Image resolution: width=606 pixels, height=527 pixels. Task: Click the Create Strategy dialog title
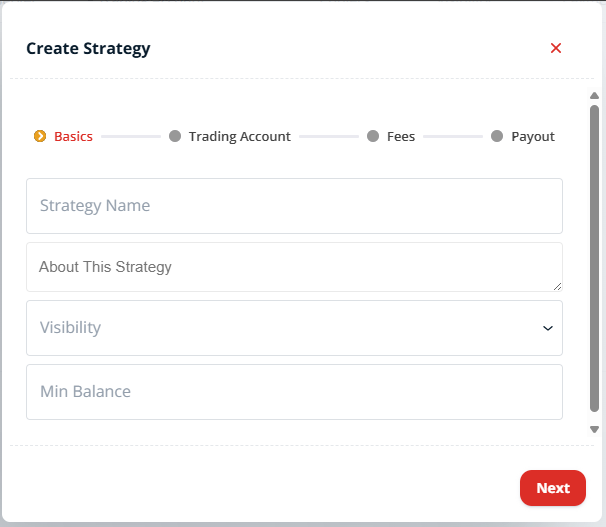[x=89, y=49]
